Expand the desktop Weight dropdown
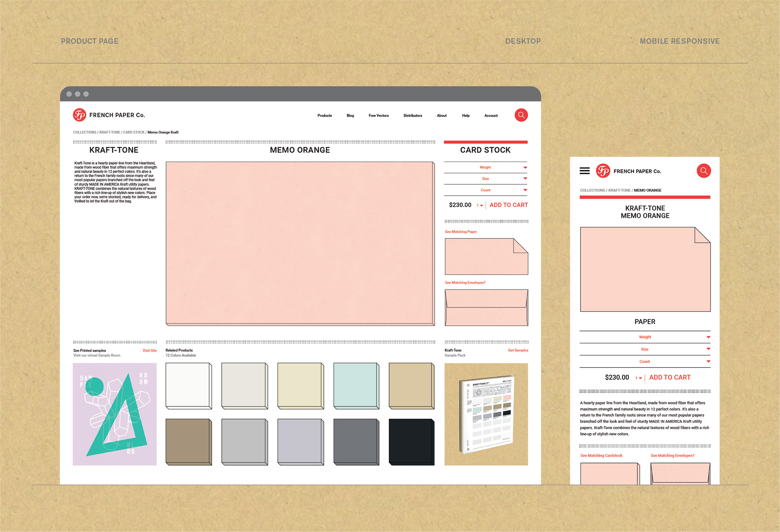The width and height of the screenshot is (780, 532). point(485,167)
